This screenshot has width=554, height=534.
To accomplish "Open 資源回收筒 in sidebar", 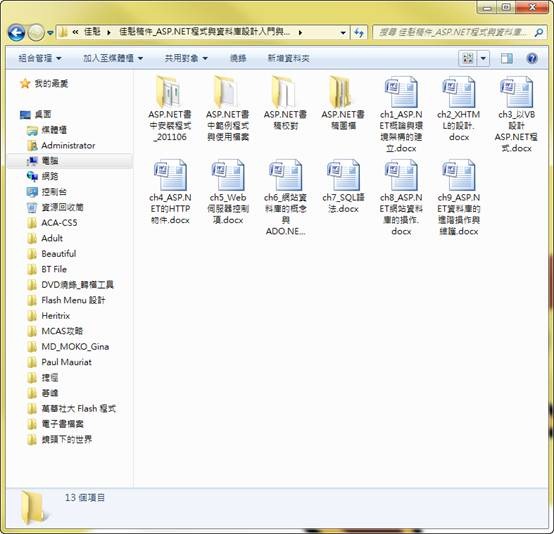I will pyautogui.click(x=55, y=207).
